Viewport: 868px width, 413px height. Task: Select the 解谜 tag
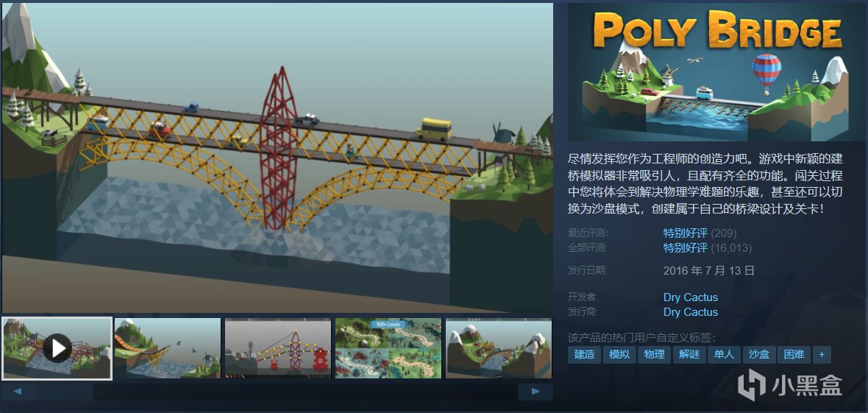[689, 355]
